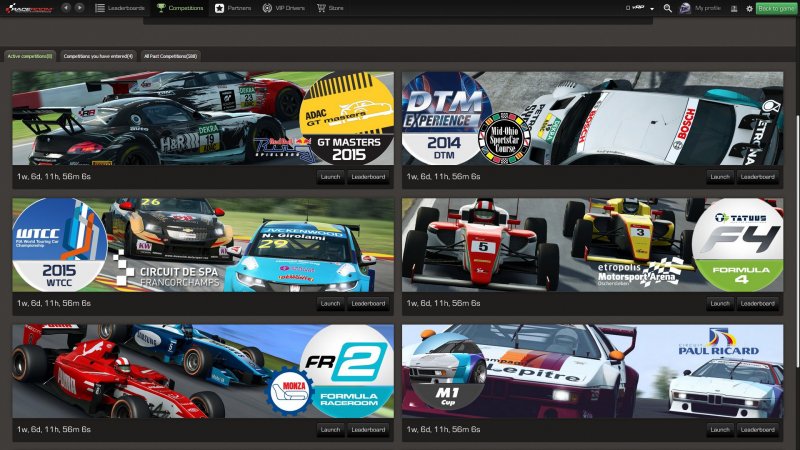Click the Monza gear-shaped track badge
The image size is (800, 450).
[289, 393]
